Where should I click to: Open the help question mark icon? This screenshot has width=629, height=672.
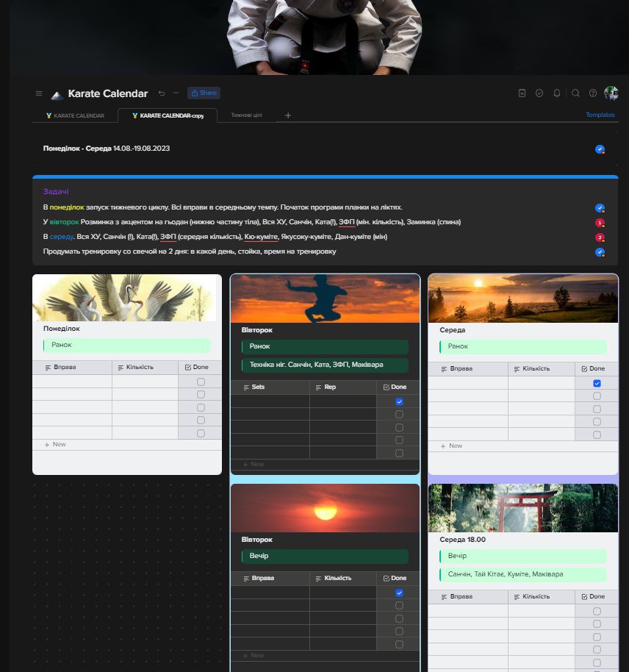pyautogui.click(x=593, y=93)
